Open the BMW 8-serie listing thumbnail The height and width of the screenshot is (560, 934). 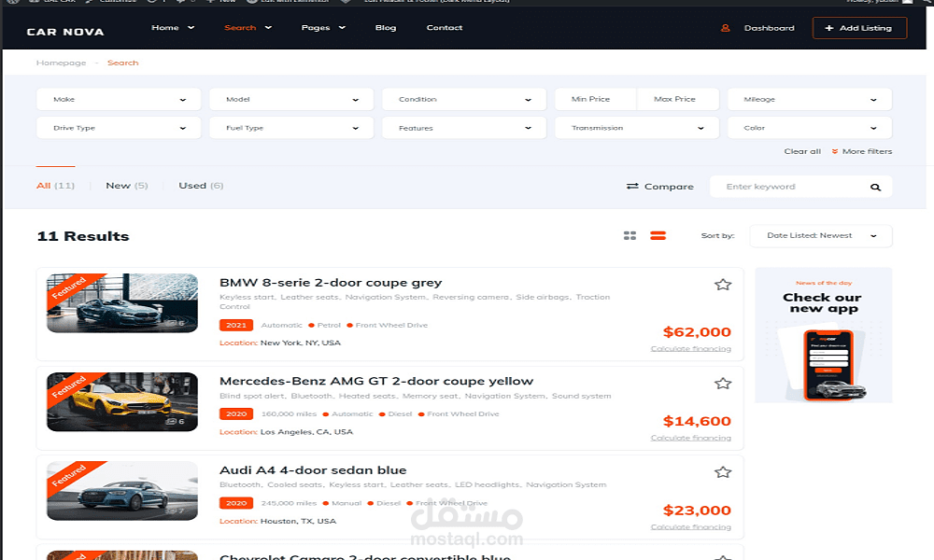point(122,303)
